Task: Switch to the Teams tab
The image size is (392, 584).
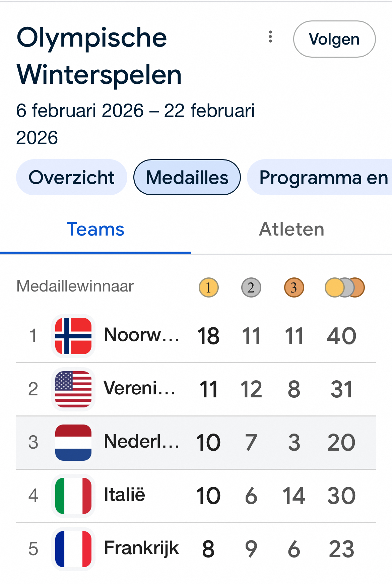Action: click(95, 230)
